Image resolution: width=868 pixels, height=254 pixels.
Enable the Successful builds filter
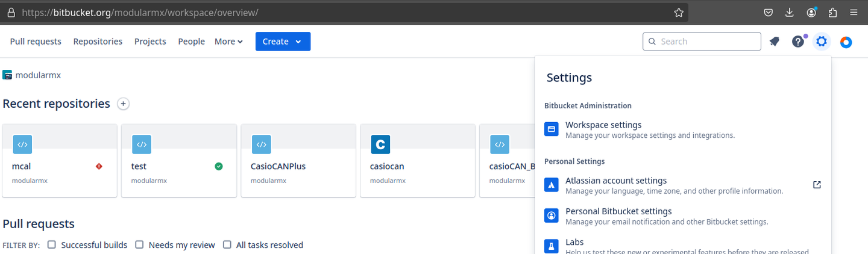point(52,244)
